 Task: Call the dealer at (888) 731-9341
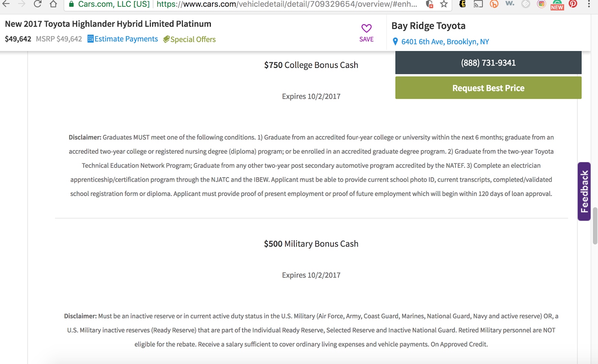488,63
